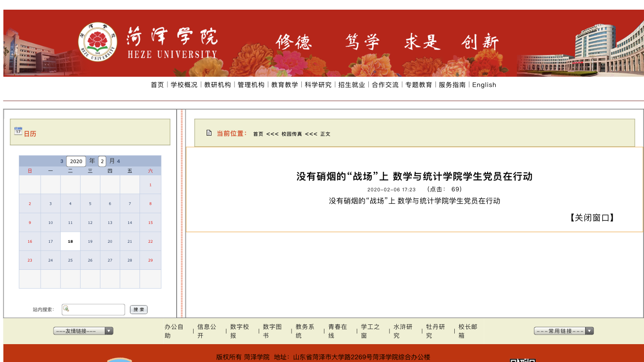Select day 18 in the calendar

[x=70, y=241]
